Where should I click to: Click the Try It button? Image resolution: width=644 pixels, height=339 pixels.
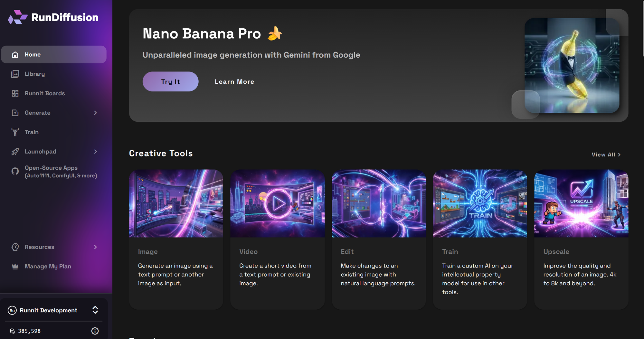tap(170, 81)
